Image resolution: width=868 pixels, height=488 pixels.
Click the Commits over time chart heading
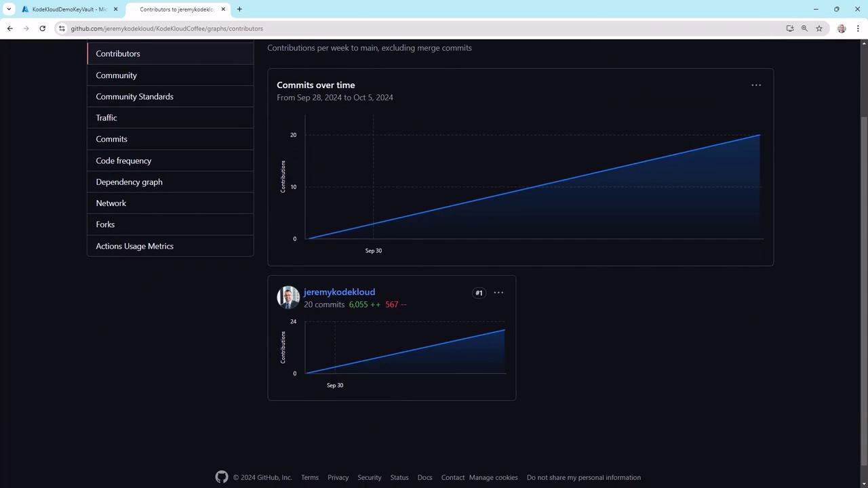coord(316,85)
